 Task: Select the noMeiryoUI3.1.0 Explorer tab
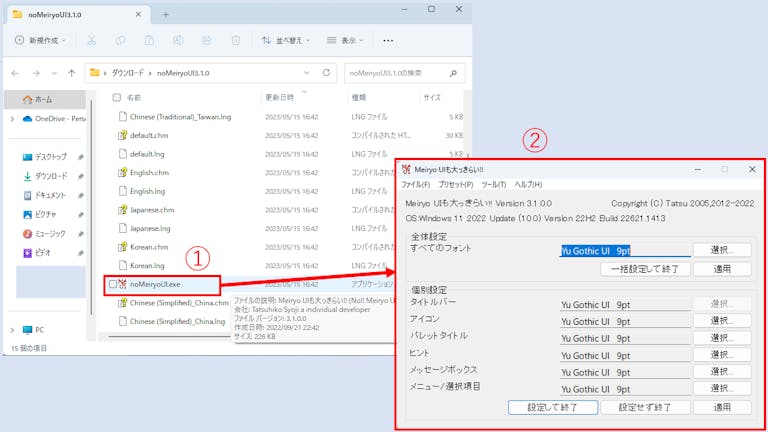click(x=78, y=15)
